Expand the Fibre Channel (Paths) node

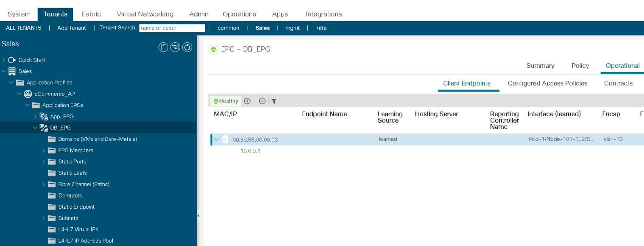[43, 184]
